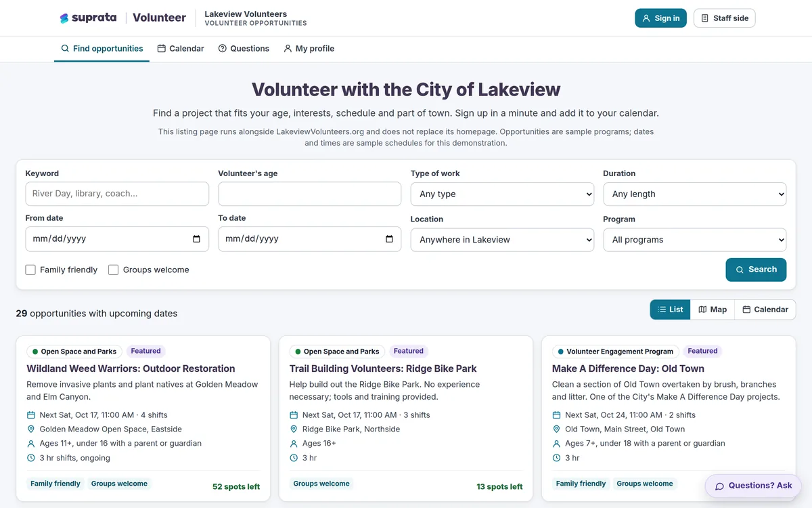Click the 13 spots left text

[x=499, y=486]
